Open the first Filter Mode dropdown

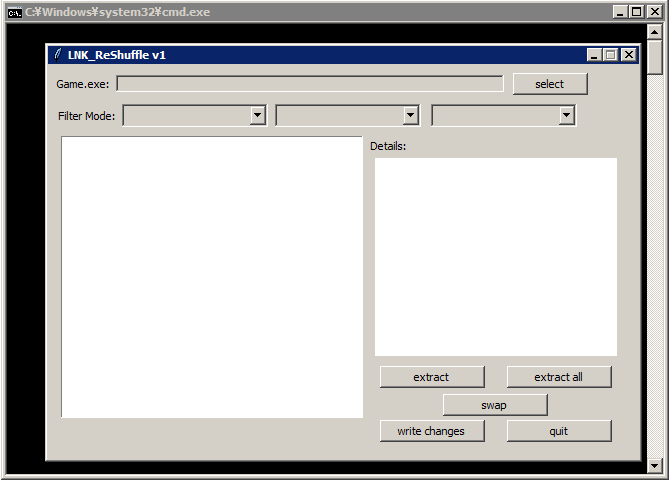(257, 116)
